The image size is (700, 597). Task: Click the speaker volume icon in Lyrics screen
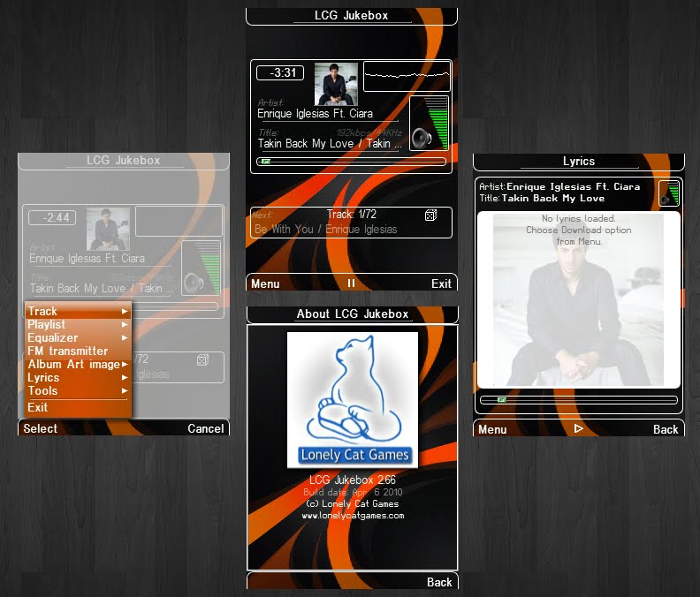[x=666, y=199]
